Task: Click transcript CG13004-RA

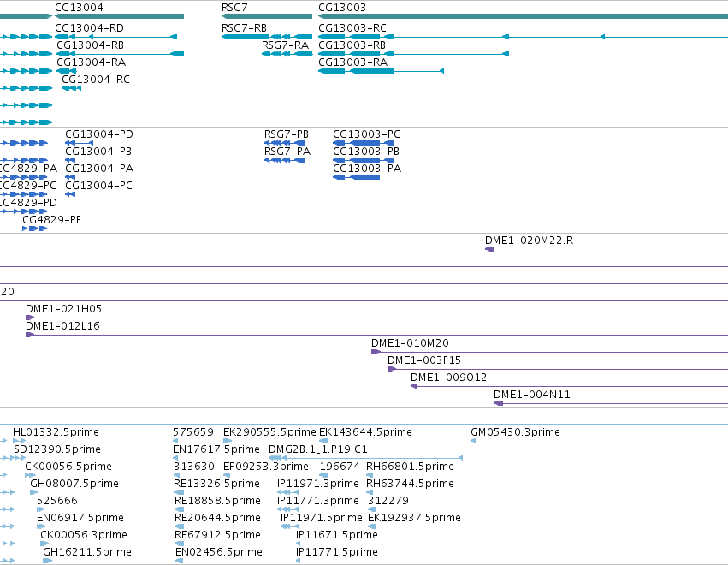Action: point(67,71)
